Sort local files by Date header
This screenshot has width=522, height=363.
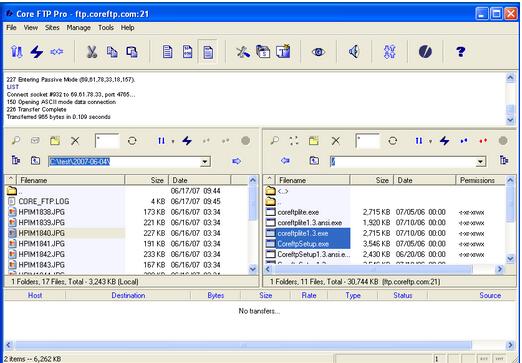(199, 180)
